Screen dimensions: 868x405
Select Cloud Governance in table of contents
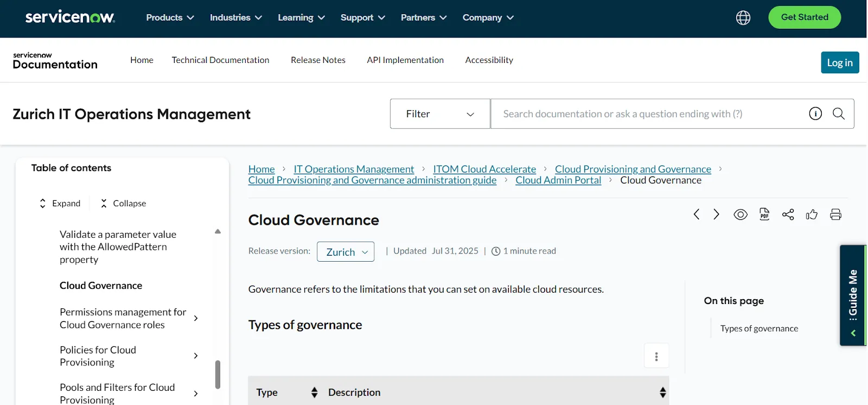click(101, 286)
